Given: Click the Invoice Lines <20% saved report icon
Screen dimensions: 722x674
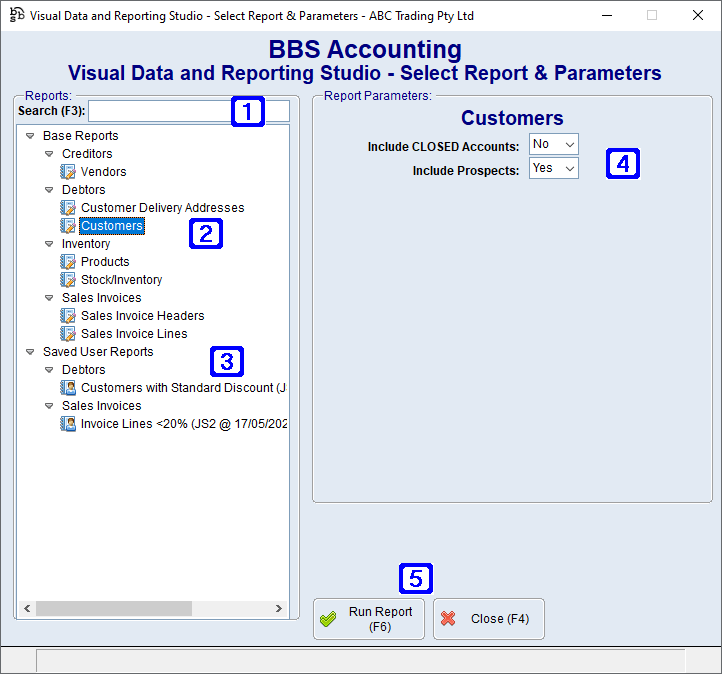Looking at the screenshot, I should point(68,424).
